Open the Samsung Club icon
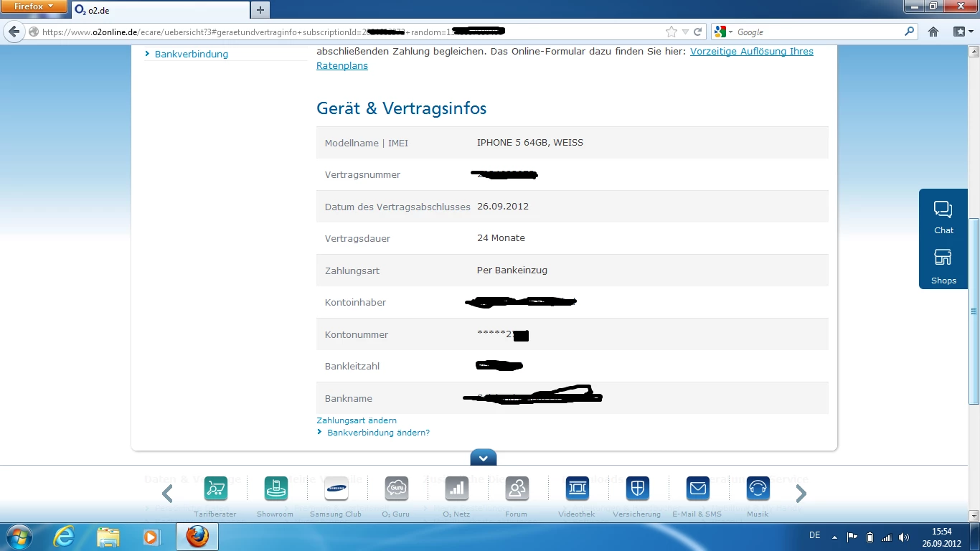Viewport: 980px width, 551px height. [x=336, y=489]
